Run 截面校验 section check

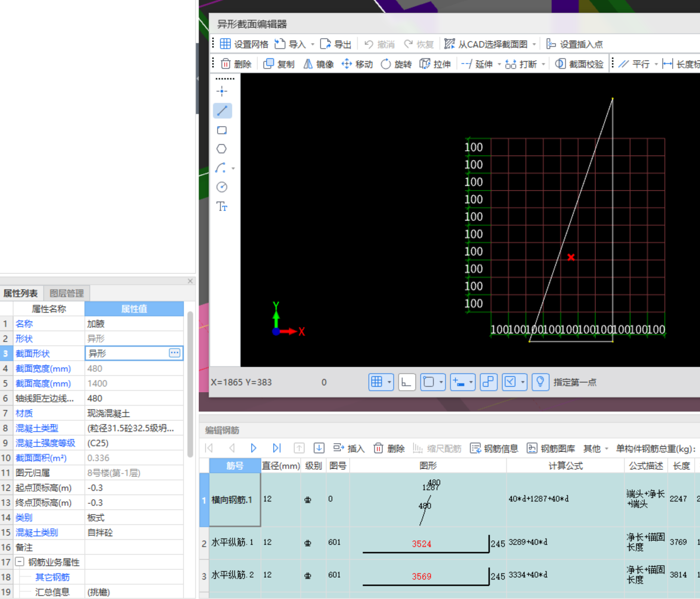pos(579,64)
